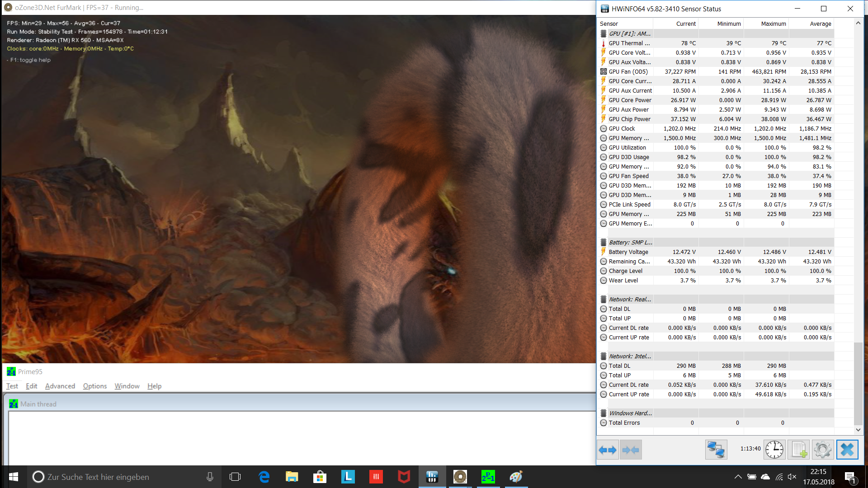Click the FurMark window title icon

click(x=8, y=7)
